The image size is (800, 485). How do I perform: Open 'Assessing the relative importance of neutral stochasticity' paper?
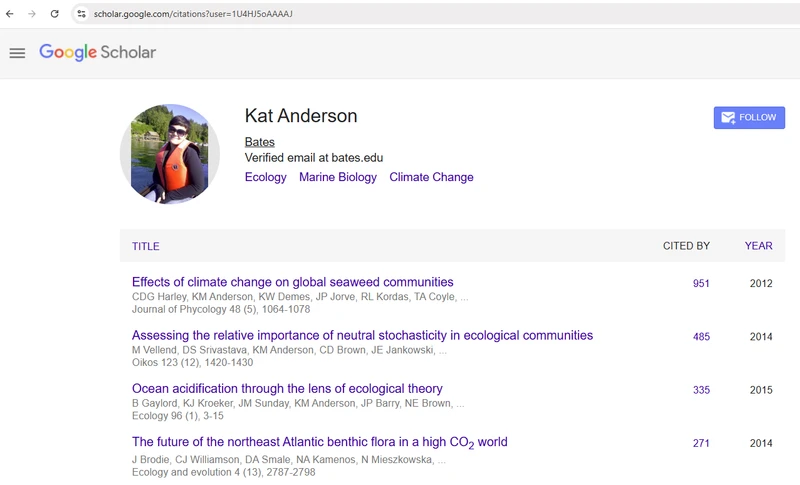pos(362,335)
